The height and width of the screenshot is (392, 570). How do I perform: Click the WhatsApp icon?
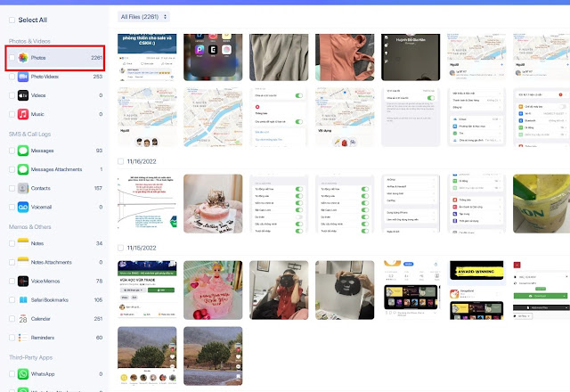tap(23, 374)
